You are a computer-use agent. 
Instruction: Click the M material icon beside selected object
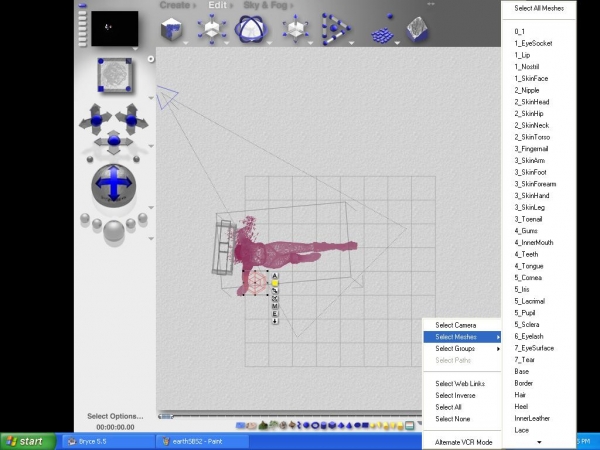[275, 306]
